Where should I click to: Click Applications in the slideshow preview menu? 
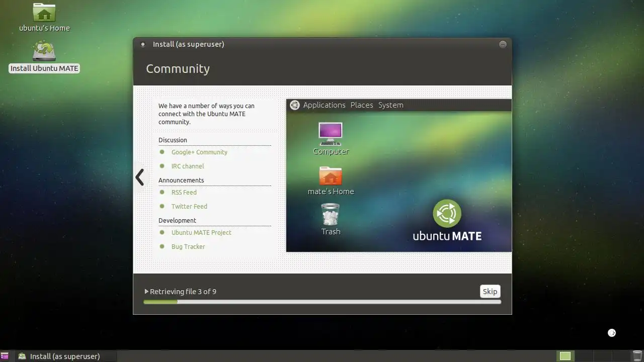324,105
